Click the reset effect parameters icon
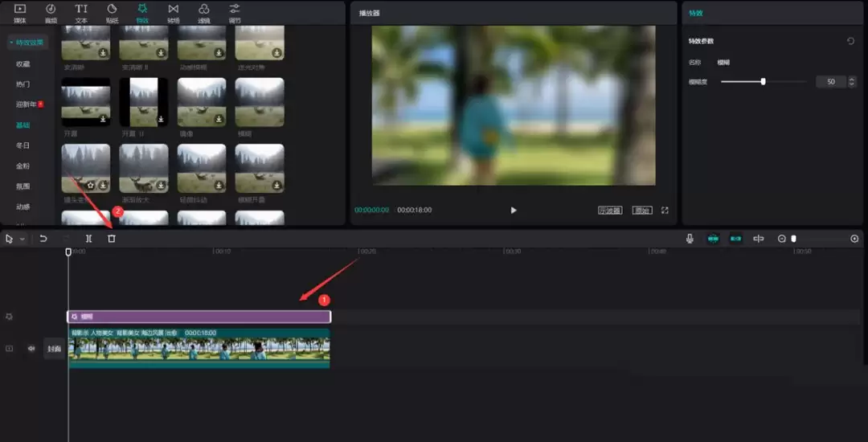The height and width of the screenshot is (442, 868). point(851,41)
